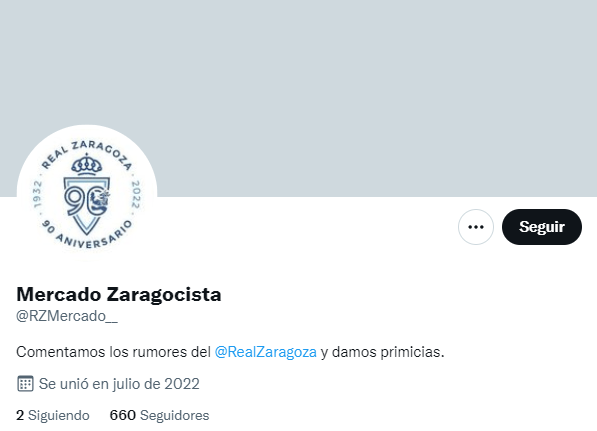597x431 pixels.
Task: Open the gray header banner image
Action: pos(298,98)
